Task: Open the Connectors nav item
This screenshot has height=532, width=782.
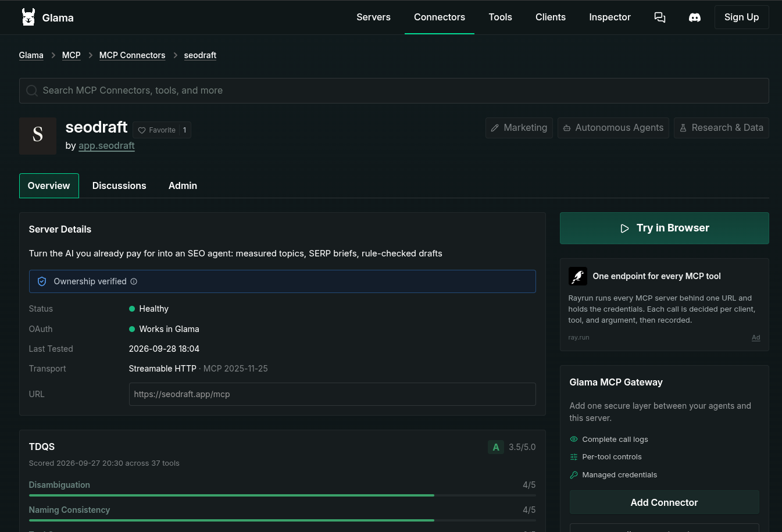Action: pos(440,17)
